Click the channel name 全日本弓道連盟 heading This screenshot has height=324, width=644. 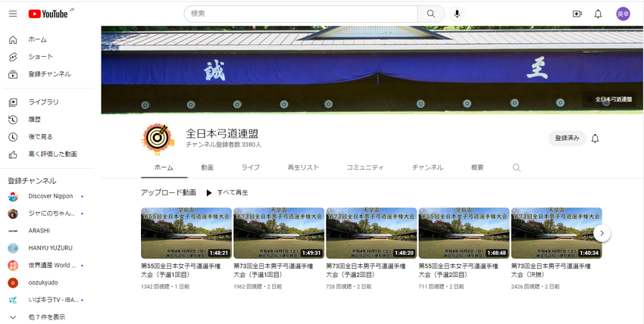point(222,134)
